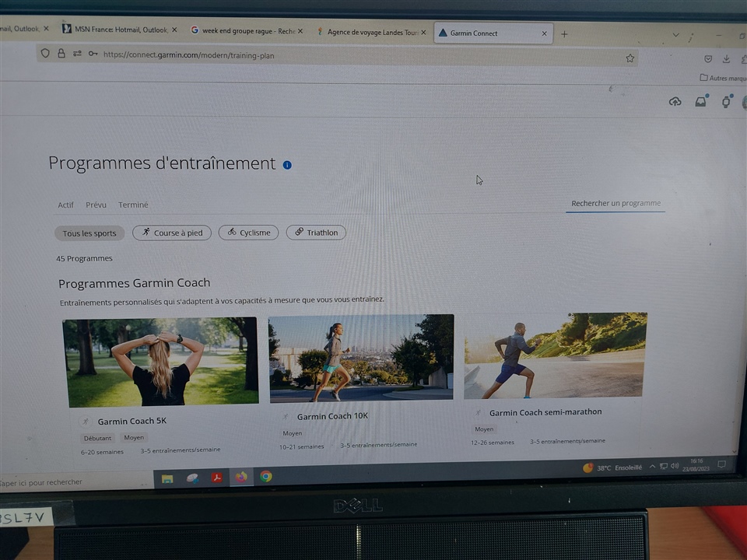
Task: Click the semi-marathon runner thumbnail
Action: pyautogui.click(x=556, y=355)
